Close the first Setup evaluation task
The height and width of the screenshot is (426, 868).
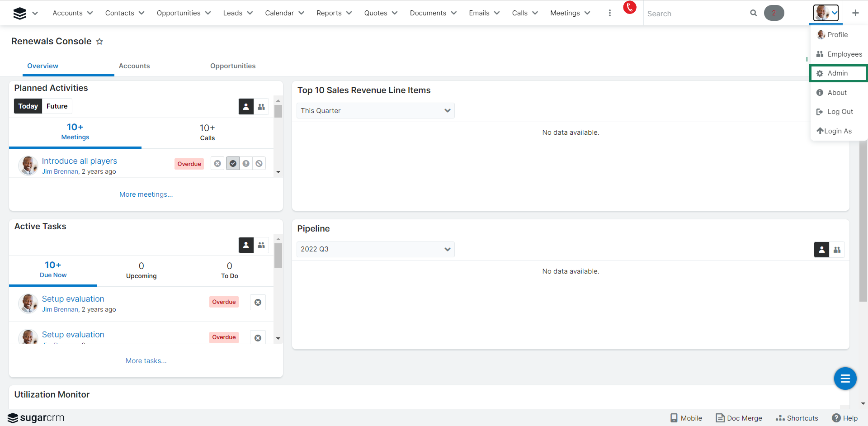point(258,303)
